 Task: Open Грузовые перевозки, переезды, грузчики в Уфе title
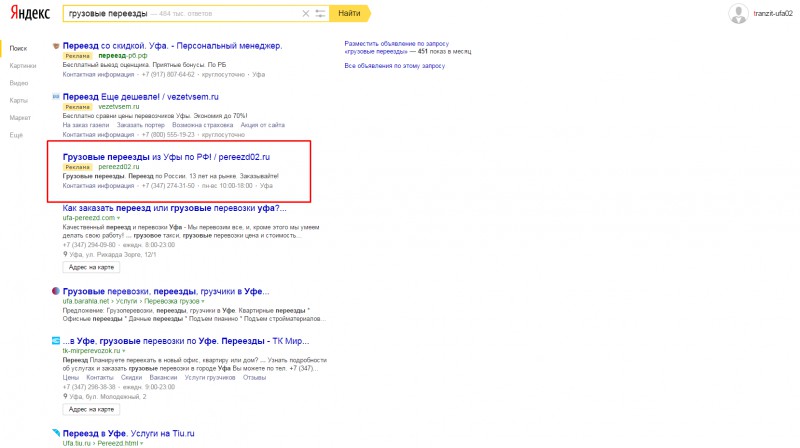(x=166, y=291)
